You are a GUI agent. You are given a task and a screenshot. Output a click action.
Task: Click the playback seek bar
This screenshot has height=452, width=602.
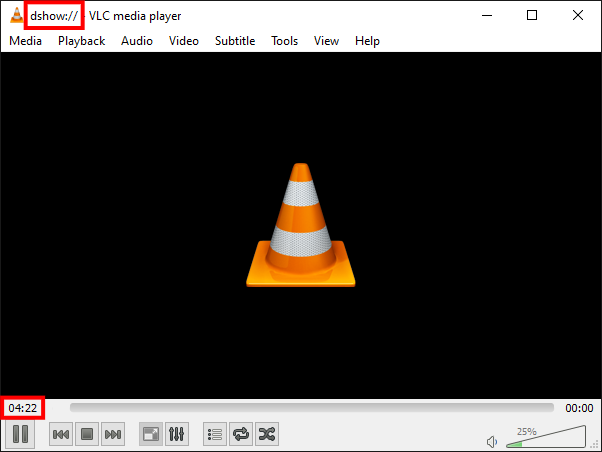pyautogui.click(x=312, y=407)
